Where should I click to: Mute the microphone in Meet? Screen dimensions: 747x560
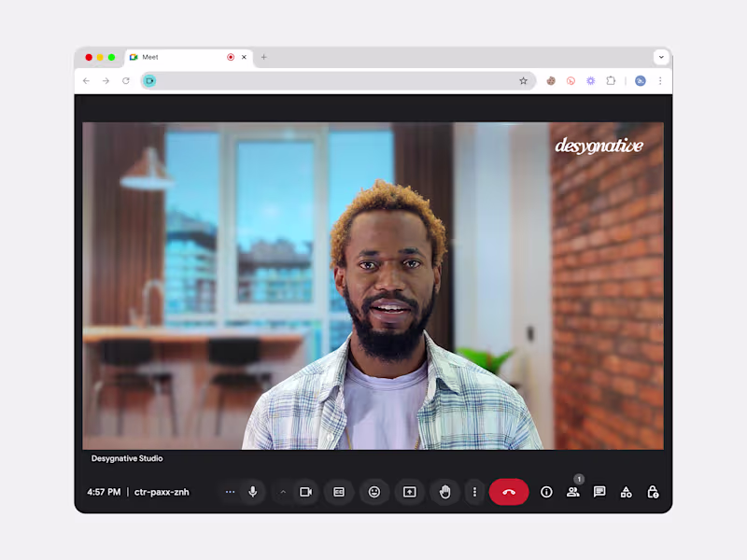coord(253,492)
